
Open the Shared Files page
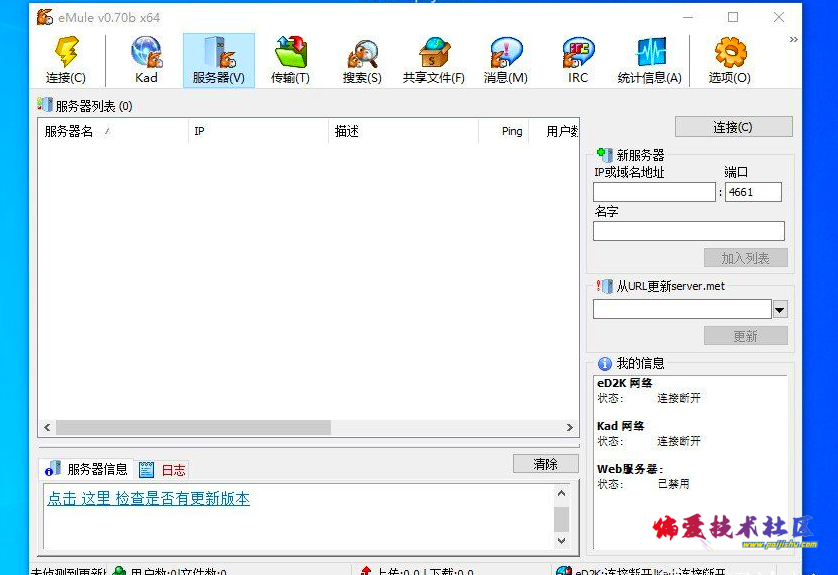[x=433, y=60]
